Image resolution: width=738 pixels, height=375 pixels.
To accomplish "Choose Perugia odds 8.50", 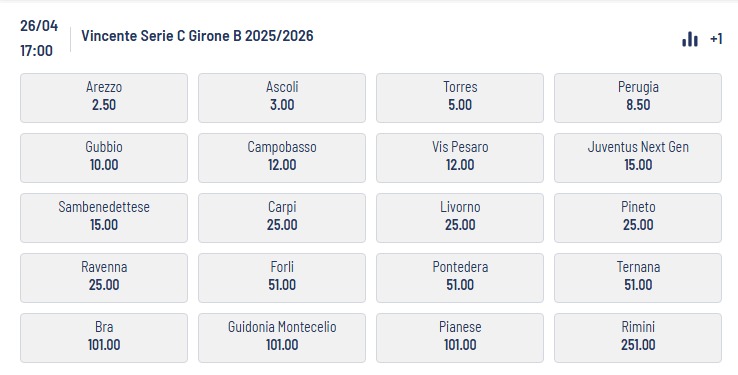I will (x=638, y=98).
